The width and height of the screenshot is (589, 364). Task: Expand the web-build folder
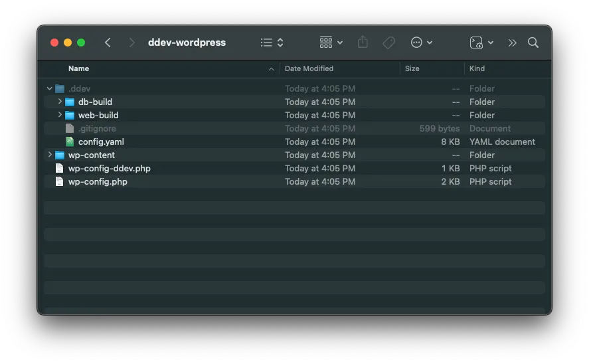(59, 114)
